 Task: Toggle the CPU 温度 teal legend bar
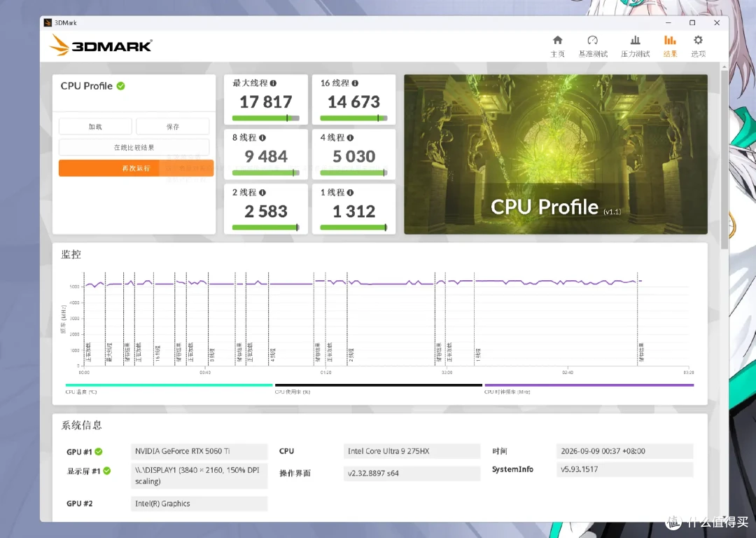[x=169, y=385]
